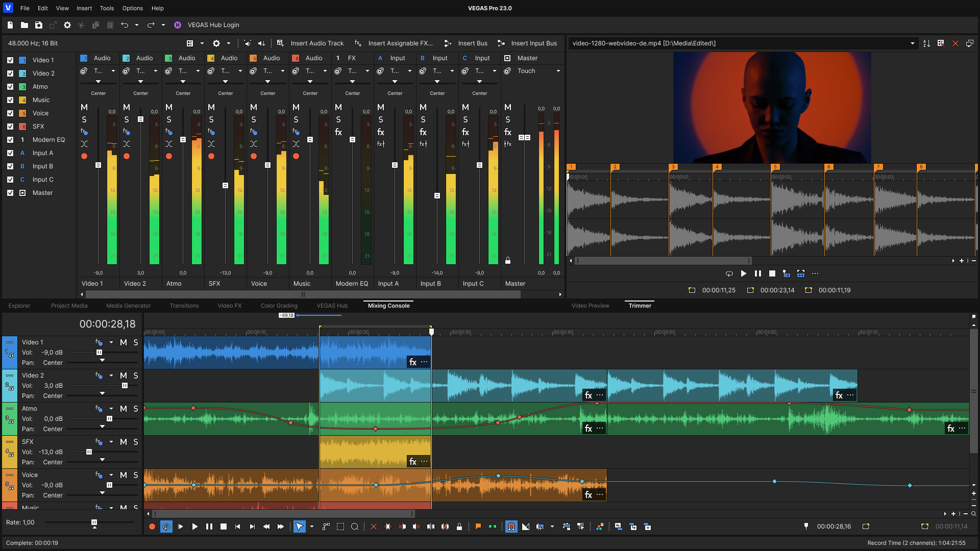Screen dimensions: 980x551
Task: Expand the Undo history dropdown
Action: [x=136, y=24]
